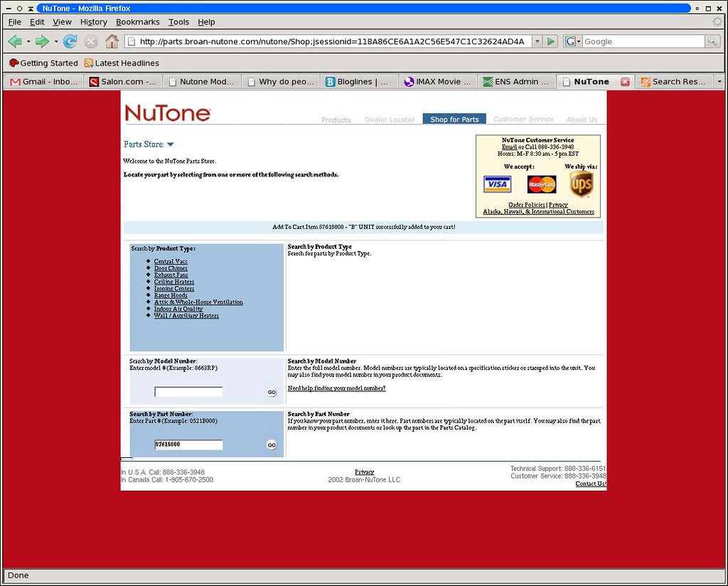Switch to the Why do peo... tab
Screen dimensions: 728x586
(280, 82)
